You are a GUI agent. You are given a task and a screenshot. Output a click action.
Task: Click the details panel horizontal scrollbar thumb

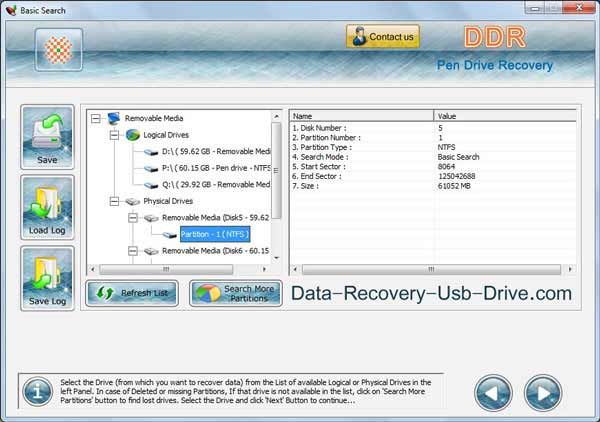[431, 269]
